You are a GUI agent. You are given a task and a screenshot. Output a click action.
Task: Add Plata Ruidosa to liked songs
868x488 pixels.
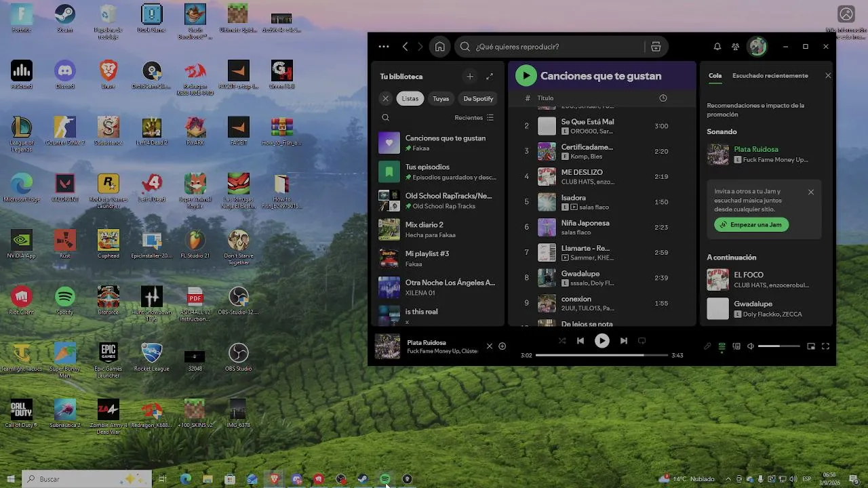(502, 346)
